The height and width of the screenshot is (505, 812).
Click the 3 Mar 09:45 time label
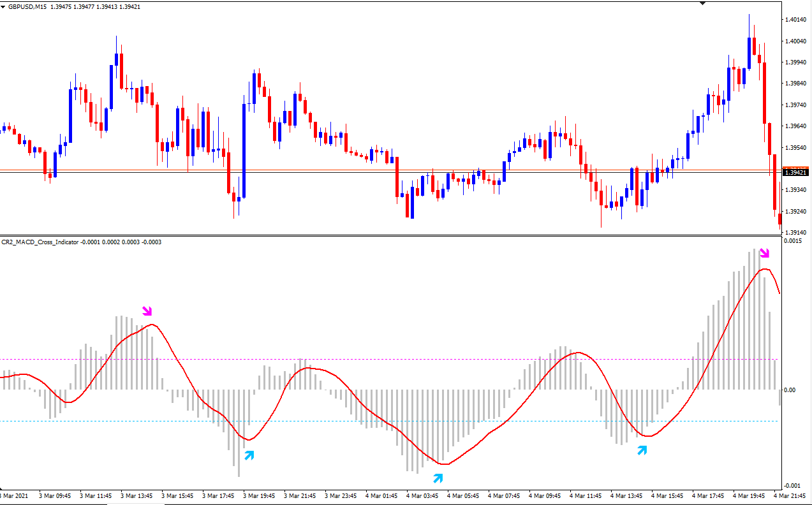click(55, 495)
